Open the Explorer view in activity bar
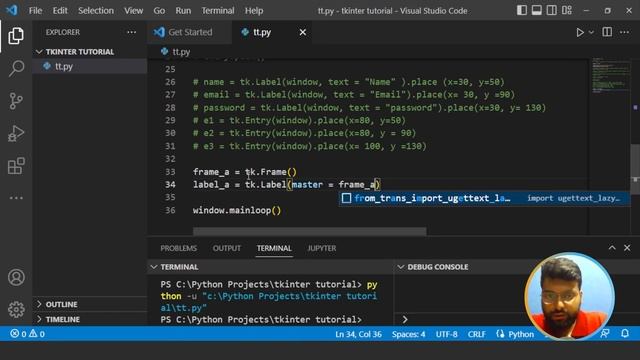This screenshot has width=640, height=360. pos(16,36)
